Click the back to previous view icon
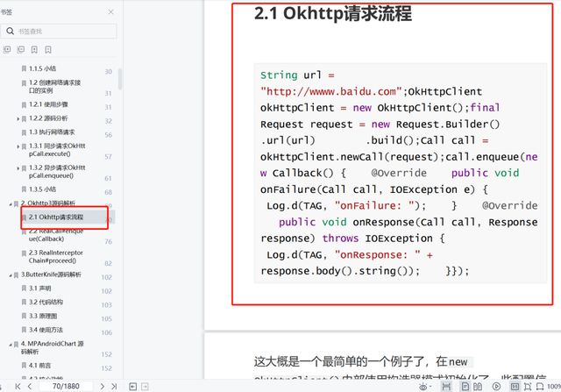The width and height of the screenshot is (561, 392). tap(132, 387)
